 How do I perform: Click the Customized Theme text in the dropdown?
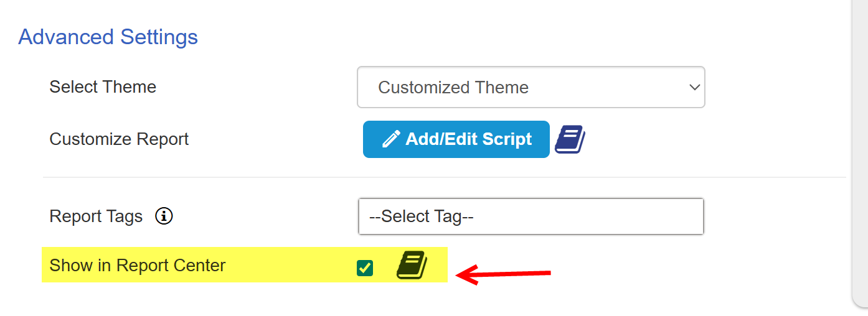[453, 88]
